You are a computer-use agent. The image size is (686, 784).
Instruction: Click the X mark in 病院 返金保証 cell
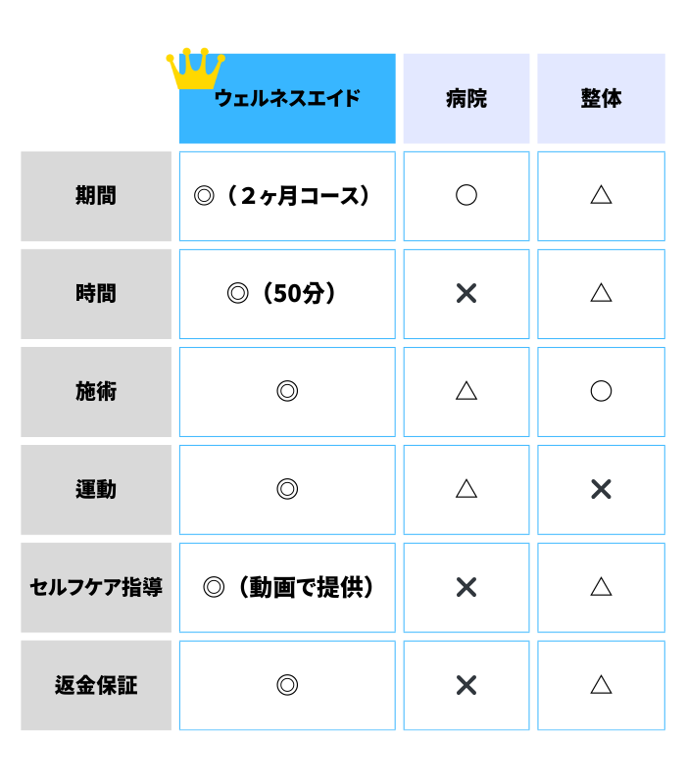[x=466, y=685]
